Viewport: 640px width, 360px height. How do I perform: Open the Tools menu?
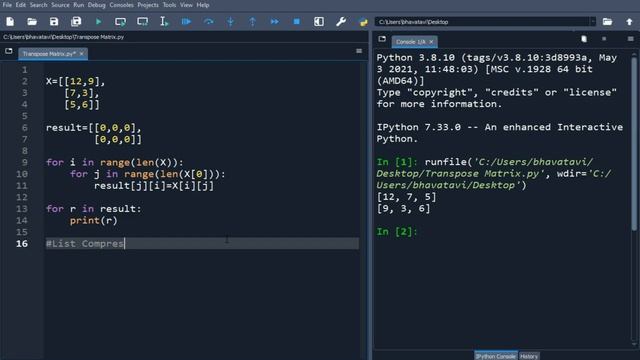click(x=169, y=5)
